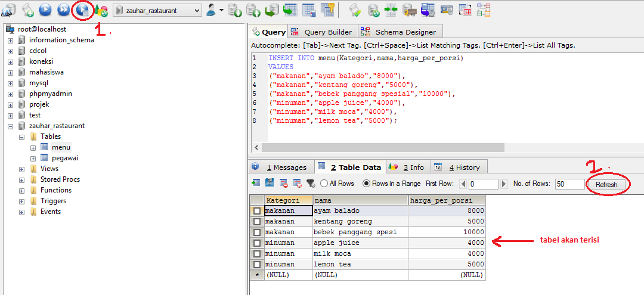
Task: Open a new connection using the first toolbar icon
Action: pos(10,10)
